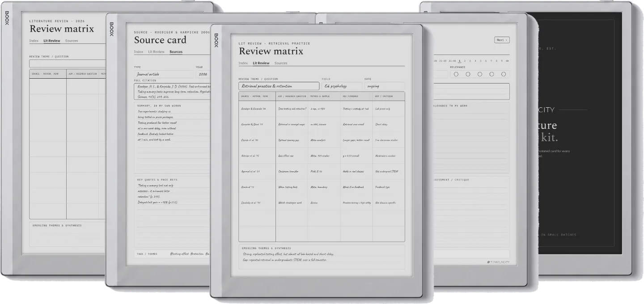Click the 'Meta-analysis' method cell
The width and height of the screenshot is (644, 304).
(x=324, y=140)
